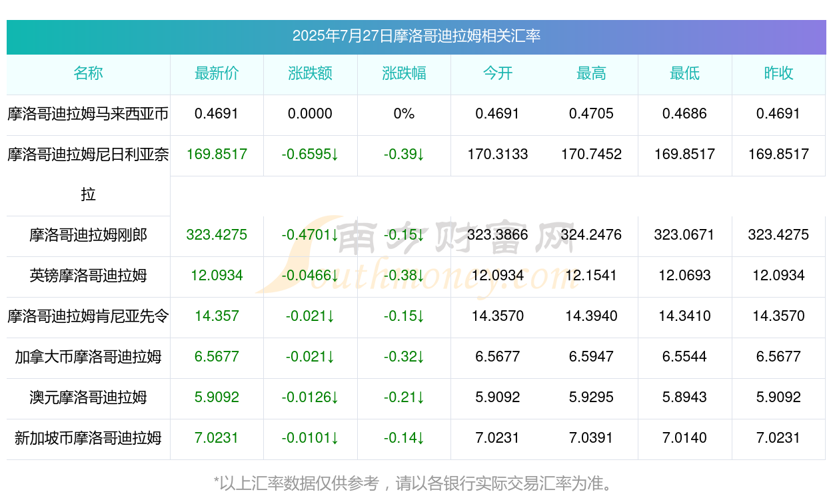This screenshot has width=833, height=504.
Task: Select the 加拿大币摩洛哥迪拉姆 row label
Action: [88, 357]
